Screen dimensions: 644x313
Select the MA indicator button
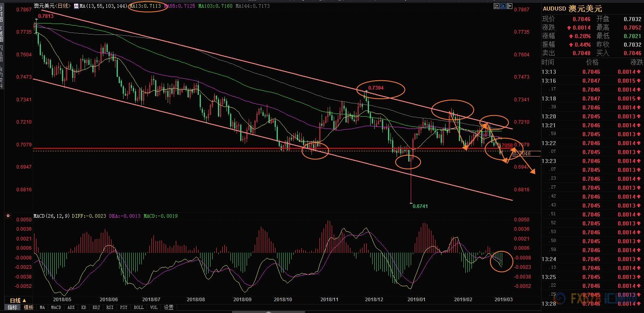tap(42, 308)
